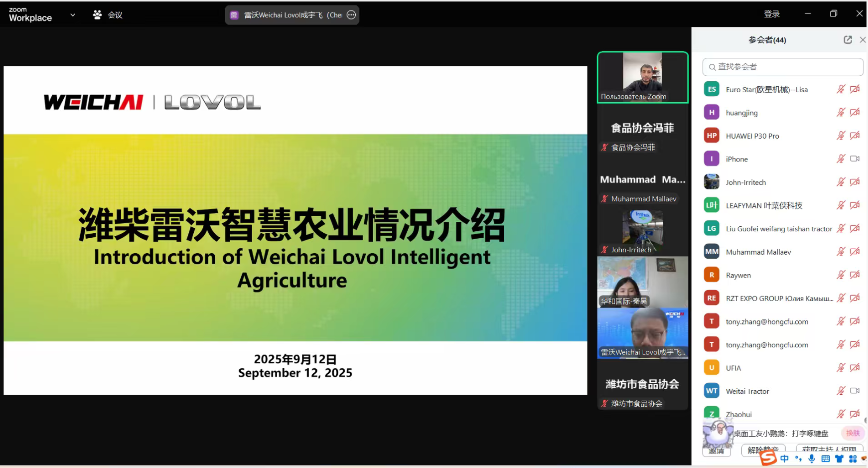
Task: Select participant name Weitai Tractor
Action: coord(747,391)
